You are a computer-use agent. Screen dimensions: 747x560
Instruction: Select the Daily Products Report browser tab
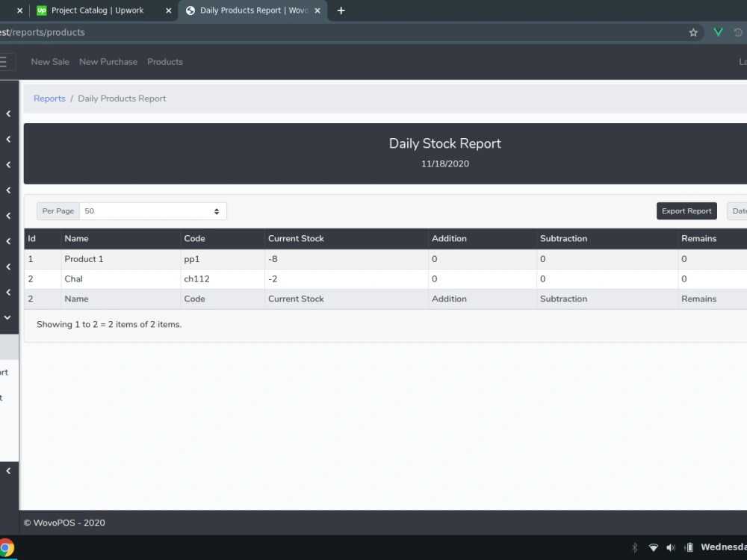[253, 10]
